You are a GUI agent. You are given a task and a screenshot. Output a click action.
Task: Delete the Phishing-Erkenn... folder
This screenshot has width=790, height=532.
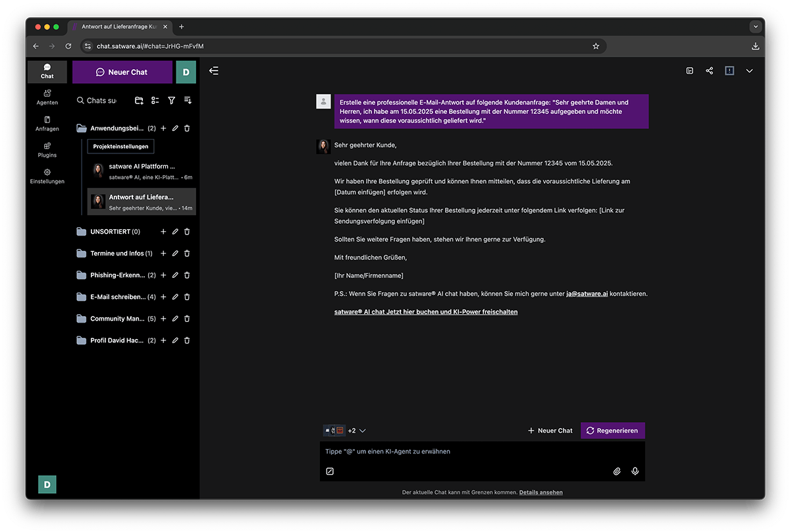click(187, 275)
